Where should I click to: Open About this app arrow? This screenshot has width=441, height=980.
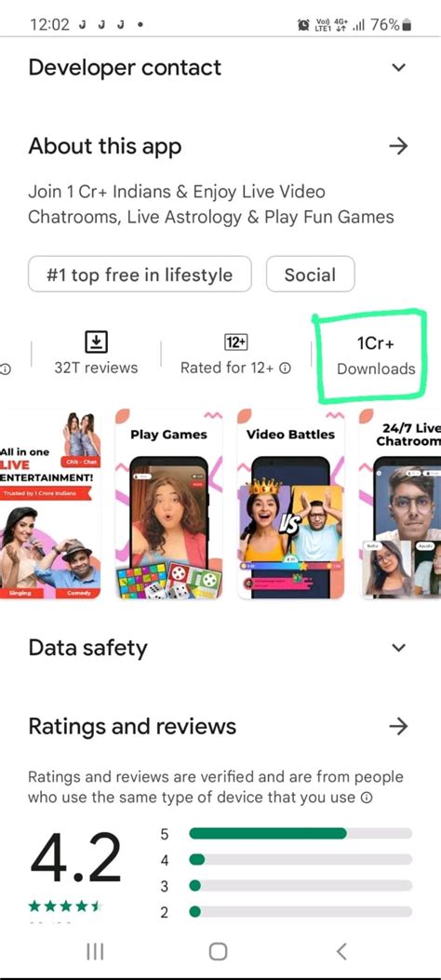(398, 146)
